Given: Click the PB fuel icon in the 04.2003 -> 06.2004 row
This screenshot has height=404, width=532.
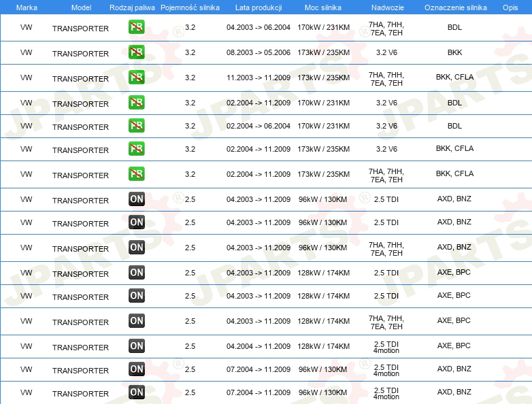Looking at the screenshot, I should coord(136,28).
